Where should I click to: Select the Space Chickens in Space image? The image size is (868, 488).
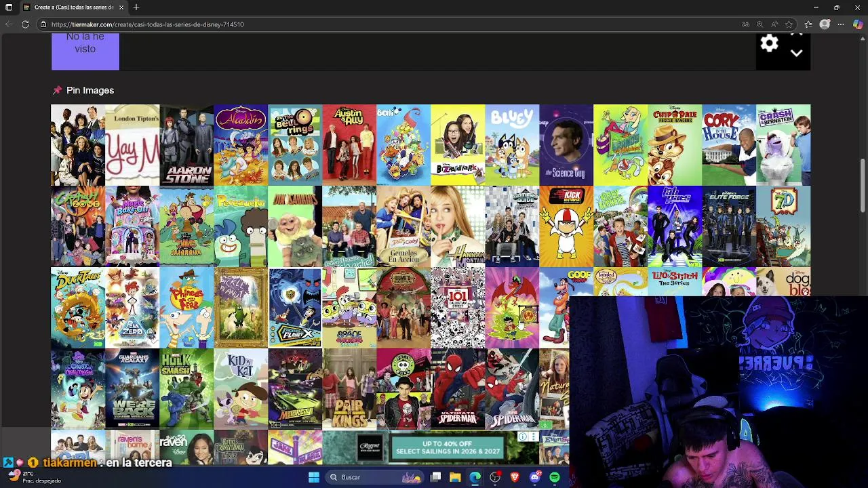click(349, 307)
